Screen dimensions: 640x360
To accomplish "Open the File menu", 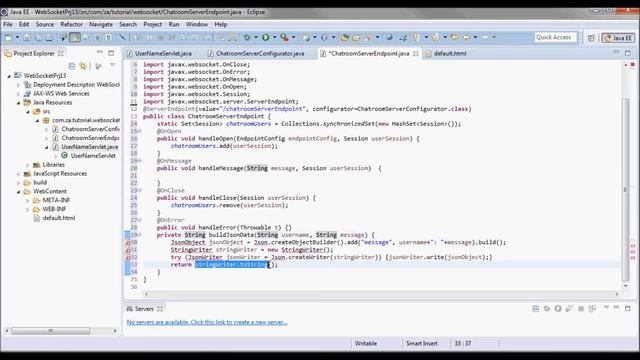I will [x=8, y=24].
